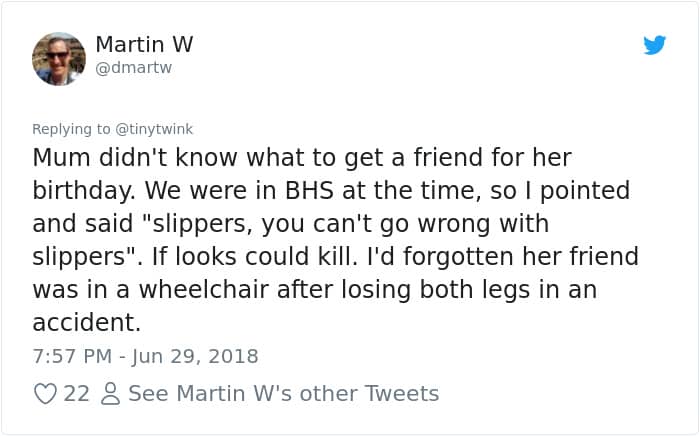Click the person silhouette icon
This screenshot has width=700, height=436.
109,394
